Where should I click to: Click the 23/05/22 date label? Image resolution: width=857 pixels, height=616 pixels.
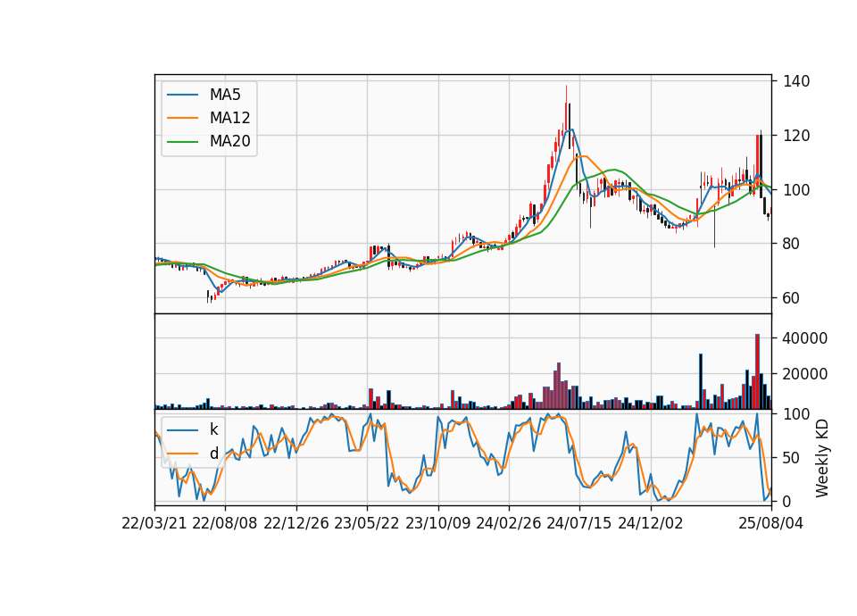click(x=367, y=523)
